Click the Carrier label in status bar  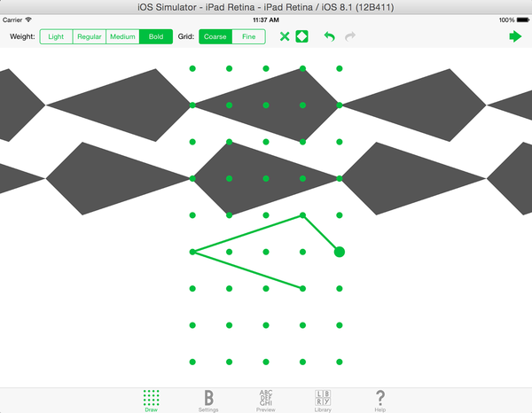coord(12,20)
